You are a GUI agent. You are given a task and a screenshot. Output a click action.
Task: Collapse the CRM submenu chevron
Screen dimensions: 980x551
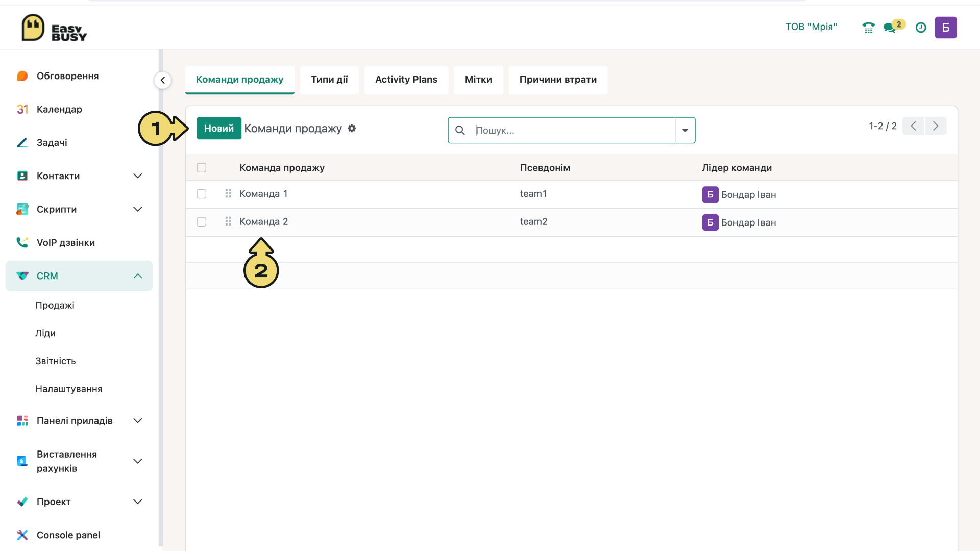[137, 276]
